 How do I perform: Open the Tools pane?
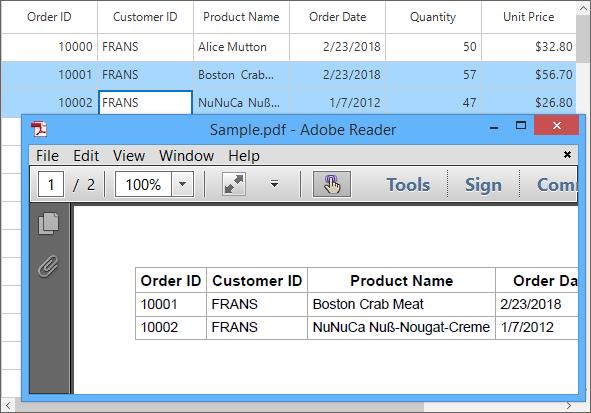pos(408,185)
